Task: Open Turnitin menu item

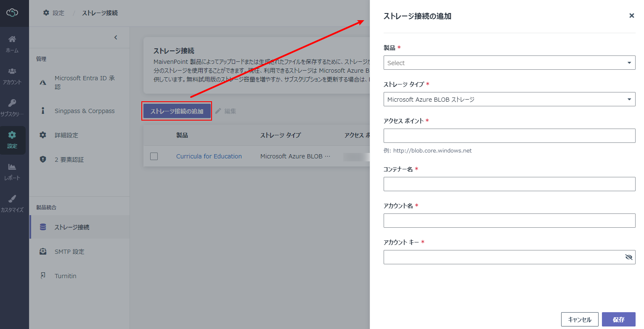Action: [80, 276]
